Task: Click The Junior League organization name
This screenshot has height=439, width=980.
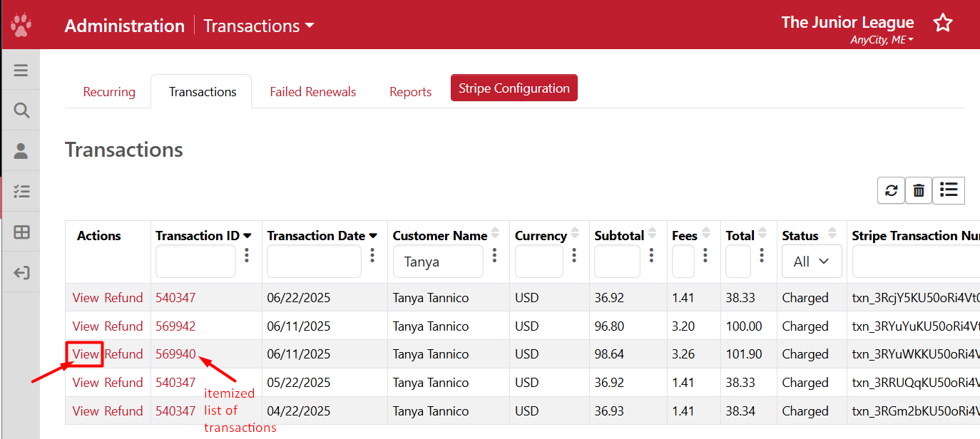Action: (x=847, y=22)
